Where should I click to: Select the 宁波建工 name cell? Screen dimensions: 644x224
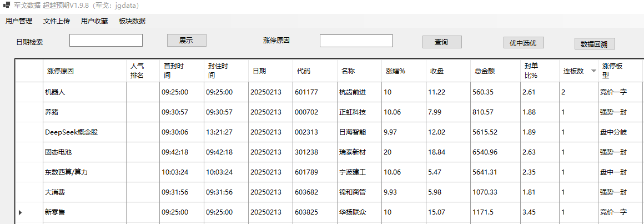359,172
